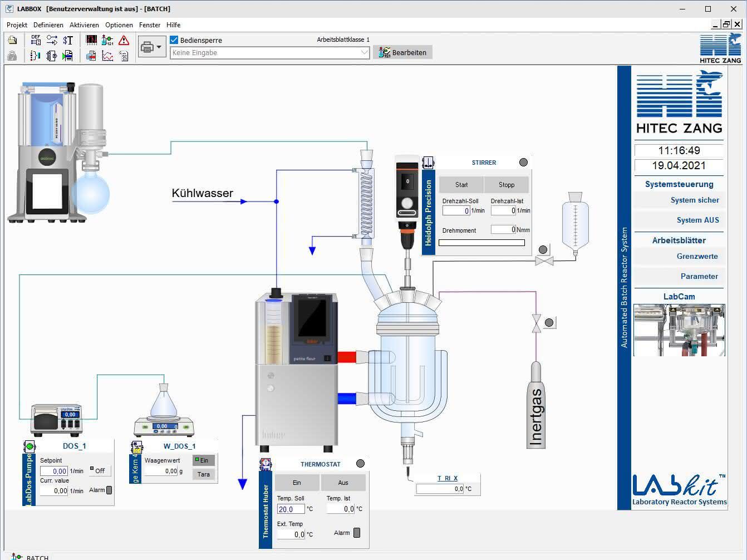The width and height of the screenshot is (747, 560).
Task: Open the Hilfe menu
Action: (173, 25)
